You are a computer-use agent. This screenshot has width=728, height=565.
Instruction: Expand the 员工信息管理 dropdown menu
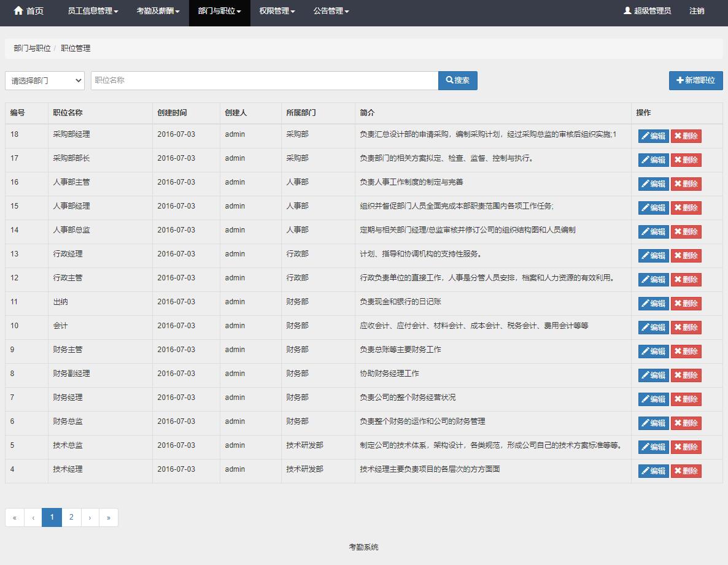tap(92, 10)
